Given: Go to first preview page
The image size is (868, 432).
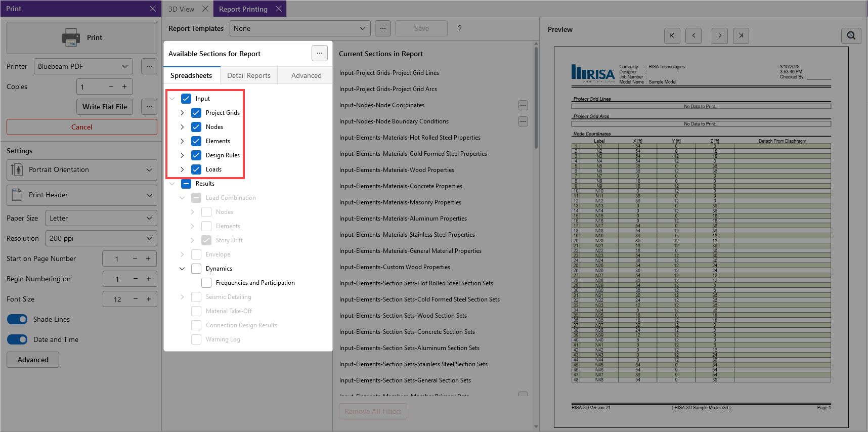Looking at the screenshot, I should [x=672, y=35].
